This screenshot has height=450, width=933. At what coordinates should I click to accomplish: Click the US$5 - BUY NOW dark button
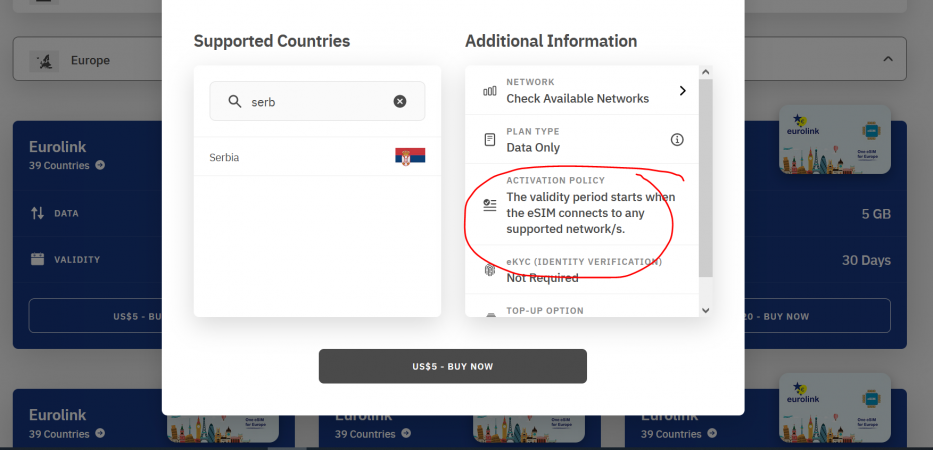453,366
